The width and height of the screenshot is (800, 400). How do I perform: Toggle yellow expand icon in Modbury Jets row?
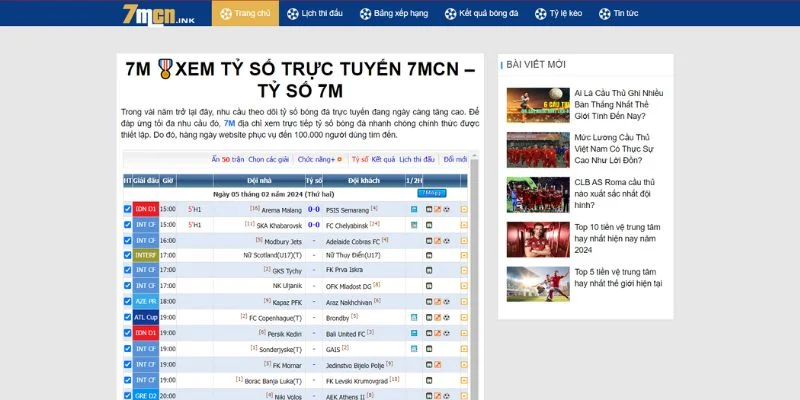464,241
